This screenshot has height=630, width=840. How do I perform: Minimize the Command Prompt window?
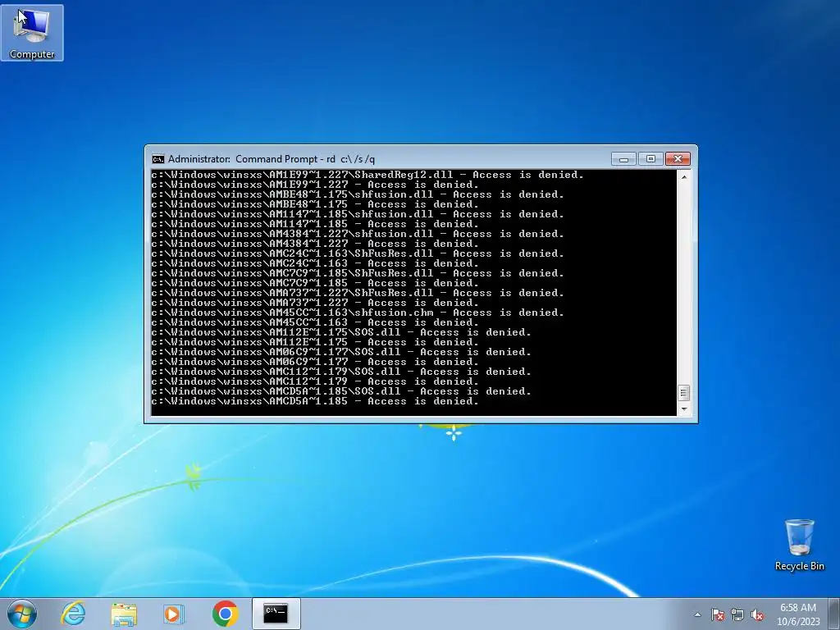tap(623, 159)
